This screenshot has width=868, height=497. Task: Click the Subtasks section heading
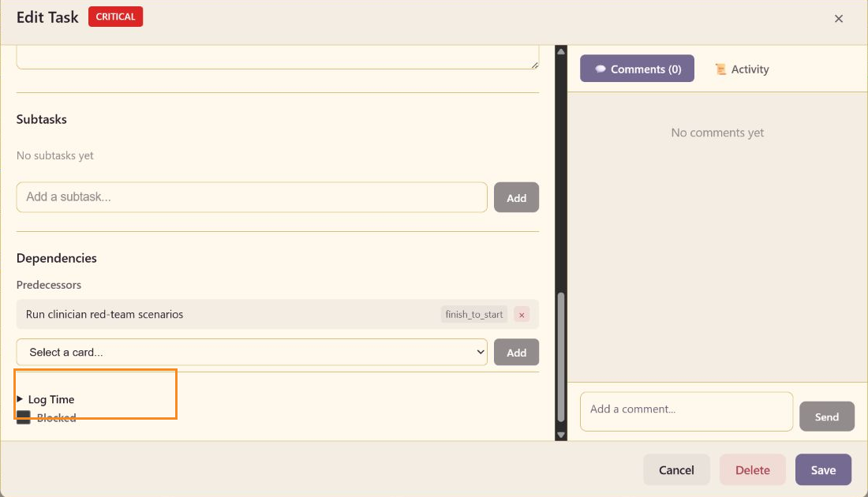(42, 120)
